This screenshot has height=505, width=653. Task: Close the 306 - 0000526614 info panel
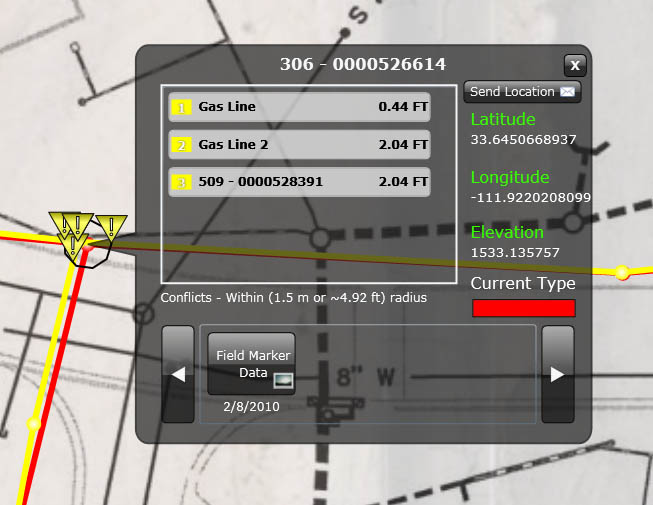click(575, 65)
